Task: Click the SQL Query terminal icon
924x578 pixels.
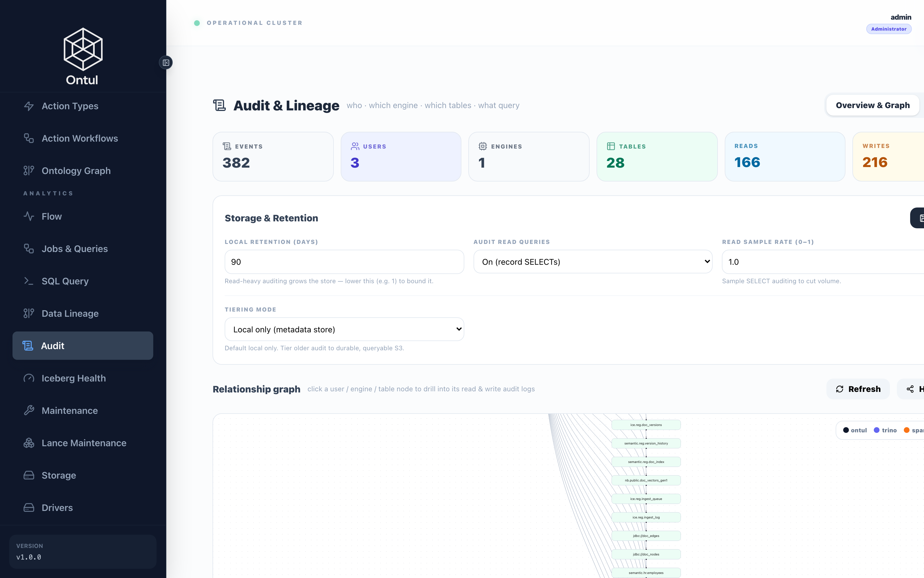Action: (29, 281)
